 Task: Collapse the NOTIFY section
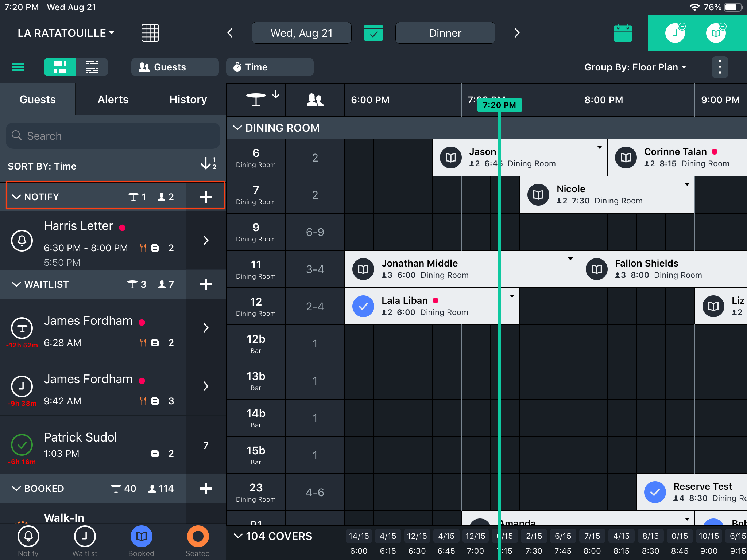(17, 197)
